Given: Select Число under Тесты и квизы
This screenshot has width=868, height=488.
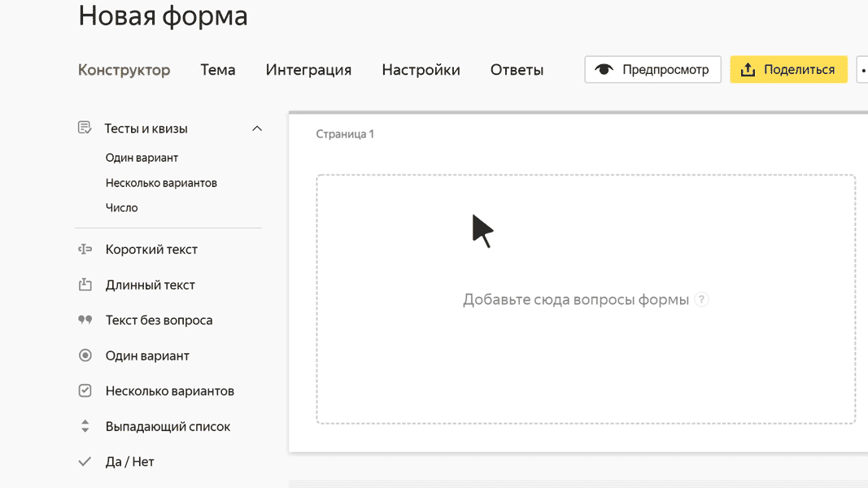Looking at the screenshot, I should (122, 208).
